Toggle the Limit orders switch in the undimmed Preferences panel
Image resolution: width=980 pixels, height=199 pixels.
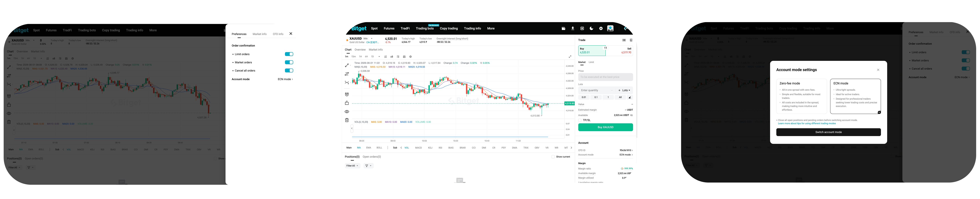[289, 54]
